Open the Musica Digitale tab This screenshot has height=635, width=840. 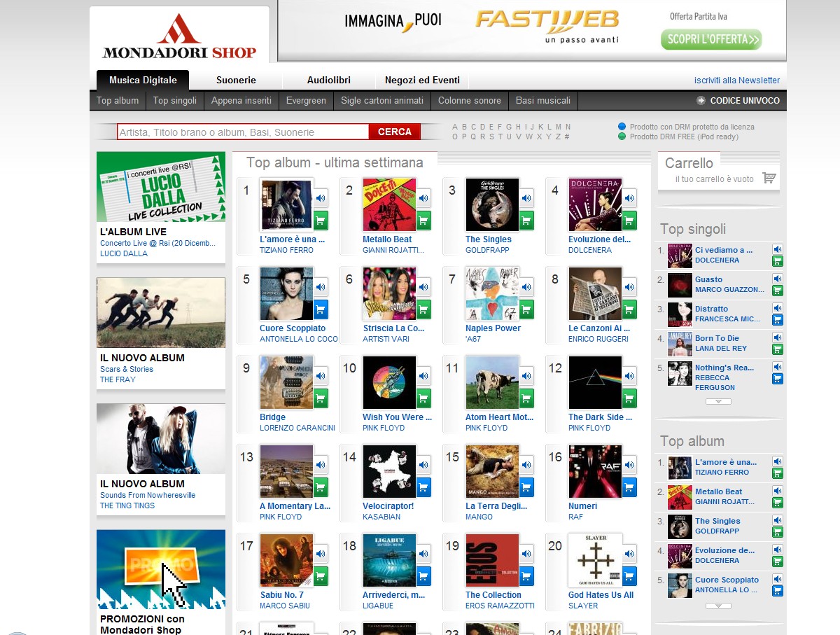[143, 80]
